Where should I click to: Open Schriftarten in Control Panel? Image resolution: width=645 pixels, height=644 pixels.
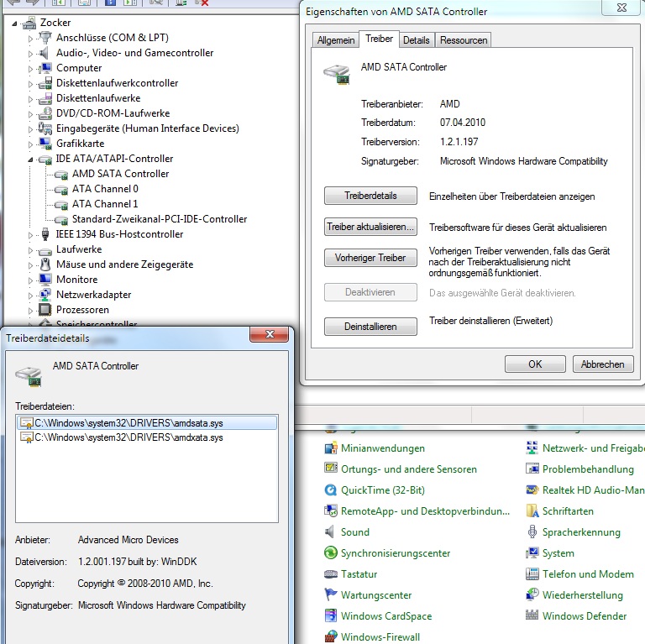(568, 511)
